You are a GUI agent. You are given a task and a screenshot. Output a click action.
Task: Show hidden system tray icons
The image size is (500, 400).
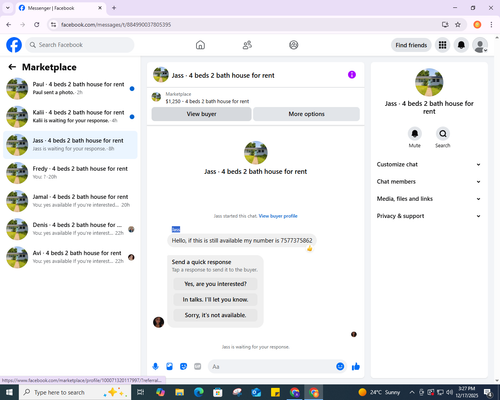pyautogui.click(x=412, y=392)
